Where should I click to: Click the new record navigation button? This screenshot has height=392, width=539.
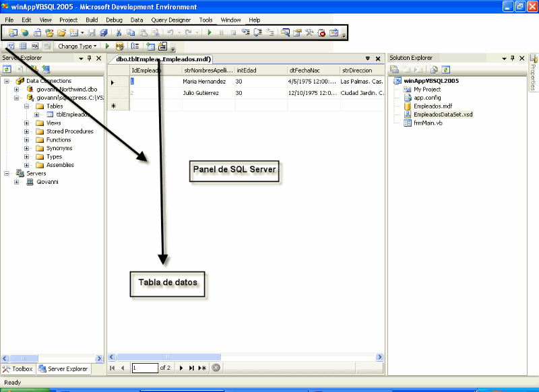[203, 368]
